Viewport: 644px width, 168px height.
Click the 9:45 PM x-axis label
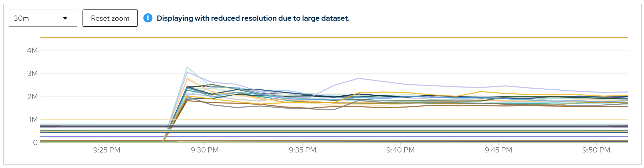[x=498, y=150]
